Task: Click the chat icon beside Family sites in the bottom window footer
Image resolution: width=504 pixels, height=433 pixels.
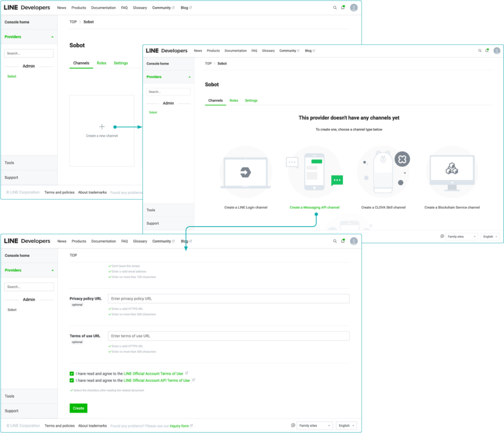Action: (x=293, y=425)
